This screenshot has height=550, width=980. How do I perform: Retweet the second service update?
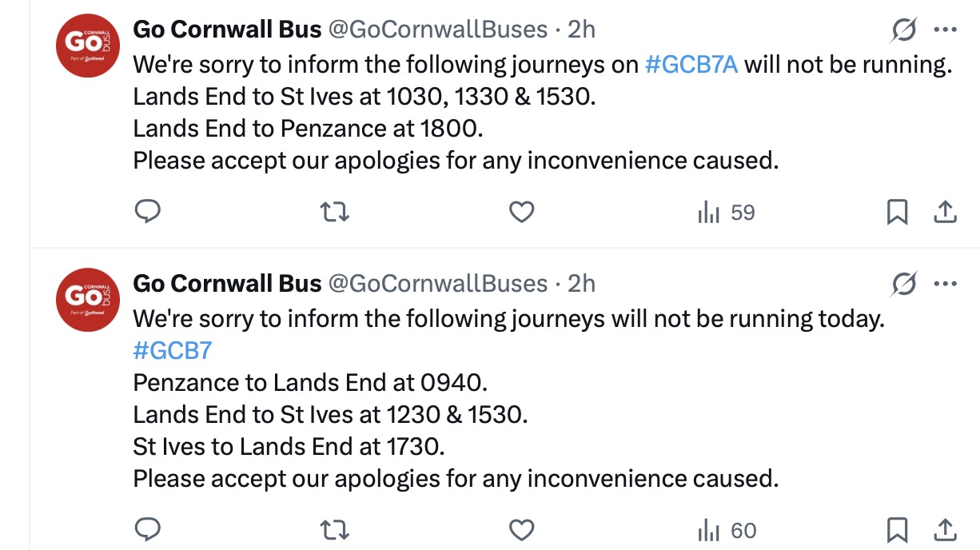click(x=336, y=529)
